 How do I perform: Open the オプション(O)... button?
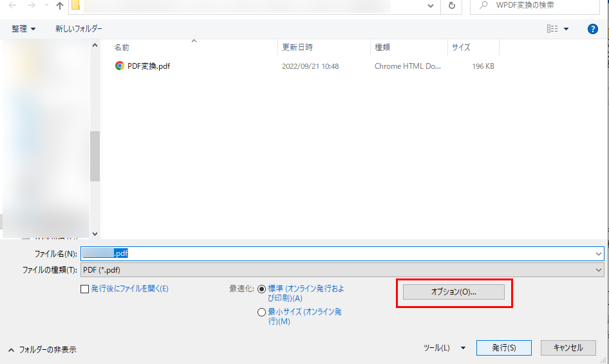point(454,292)
